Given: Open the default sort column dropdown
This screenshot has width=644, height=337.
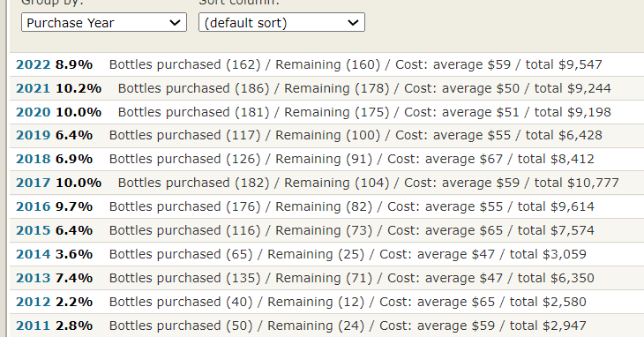Looking at the screenshot, I should tap(281, 23).
